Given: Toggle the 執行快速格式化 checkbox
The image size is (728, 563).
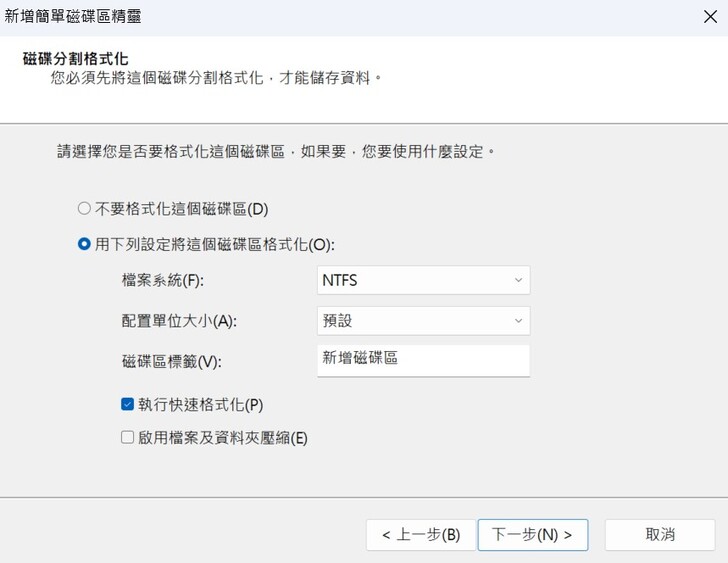Looking at the screenshot, I should pos(127,404).
